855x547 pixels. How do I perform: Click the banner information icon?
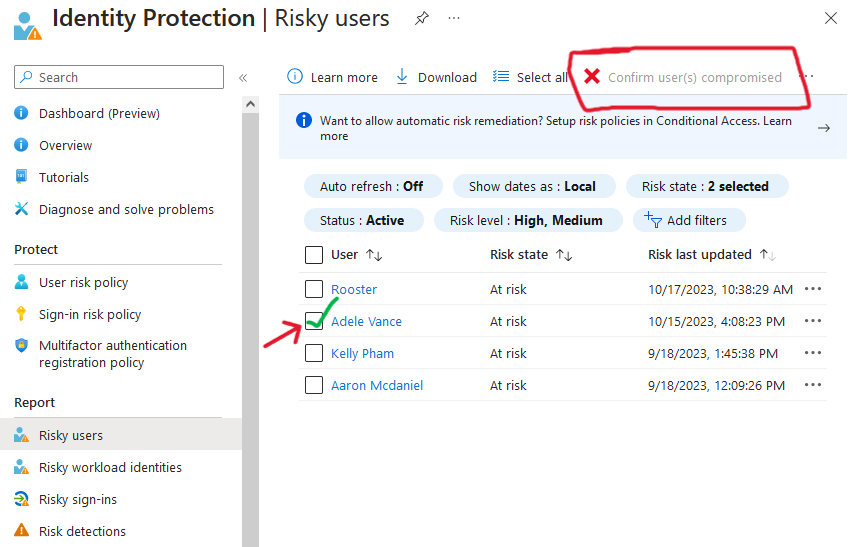(x=304, y=120)
